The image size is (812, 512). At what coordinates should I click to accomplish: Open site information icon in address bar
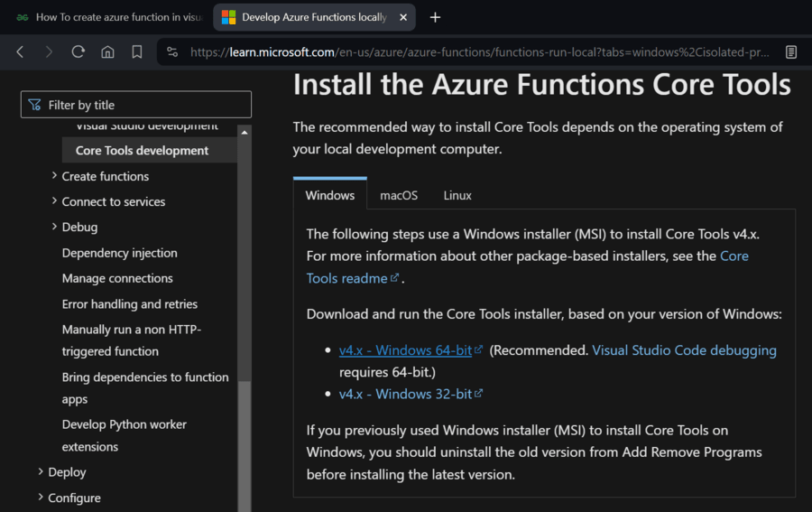[x=172, y=52]
